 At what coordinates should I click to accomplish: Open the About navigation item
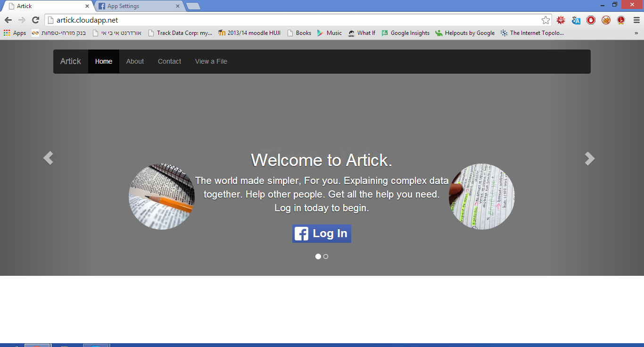coord(135,61)
